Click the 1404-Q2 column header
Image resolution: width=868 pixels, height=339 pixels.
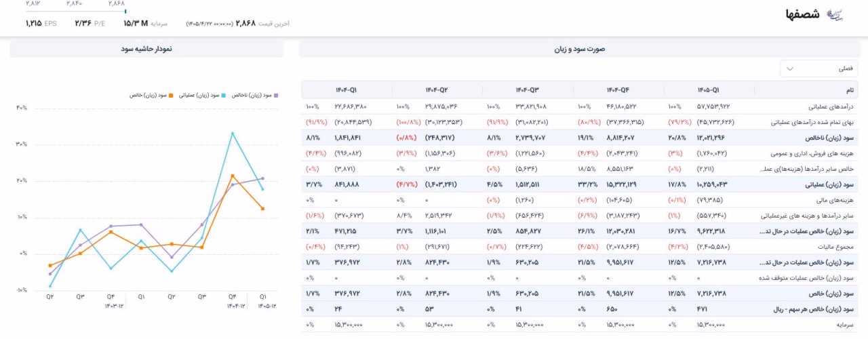pyautogui.click(x=437, y=90)
